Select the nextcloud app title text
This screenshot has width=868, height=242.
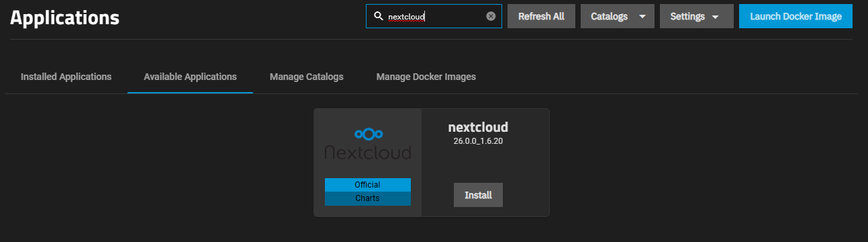click(x=478, y=127)
